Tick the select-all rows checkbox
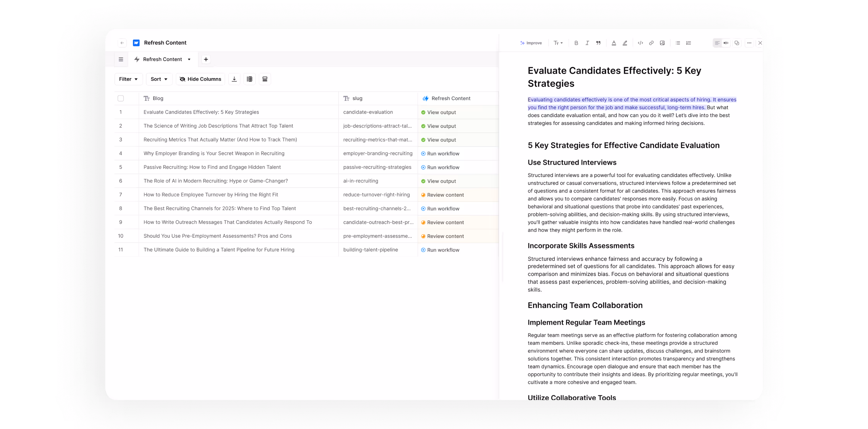The width and height of the screenshot is (868, 429). [121, 98]
